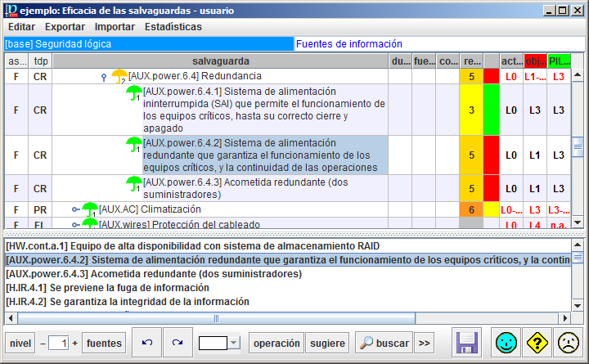Click the yellow question mark diamond icon

(x=537, y=343)
